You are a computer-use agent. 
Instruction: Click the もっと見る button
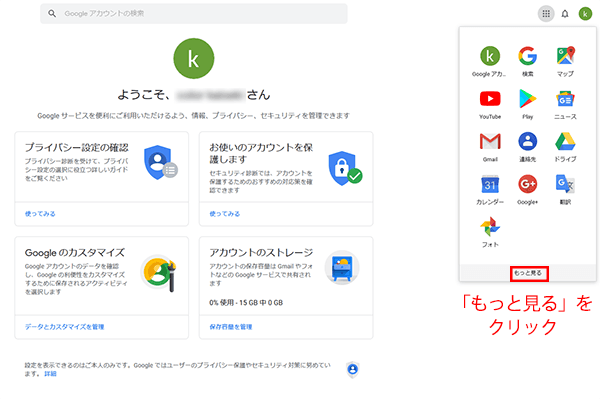point(529,274)
